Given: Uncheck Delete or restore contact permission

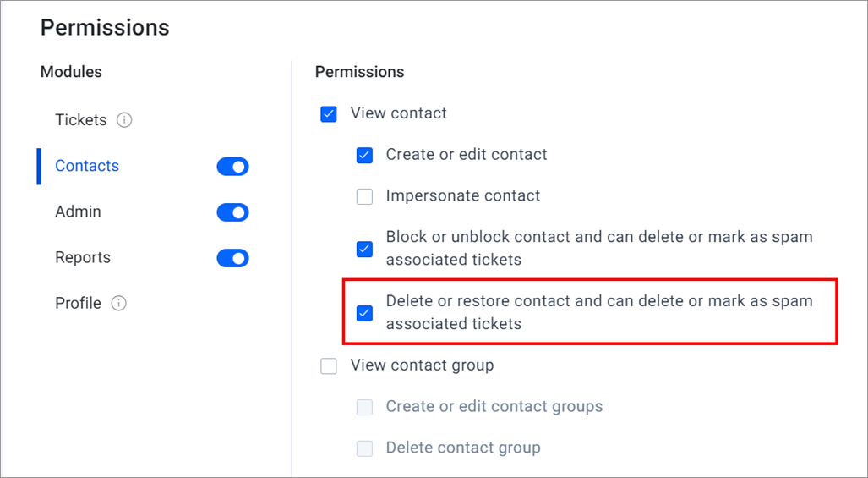Looking at the screenshot, I should pyautogui.click(x=364, y=314).
